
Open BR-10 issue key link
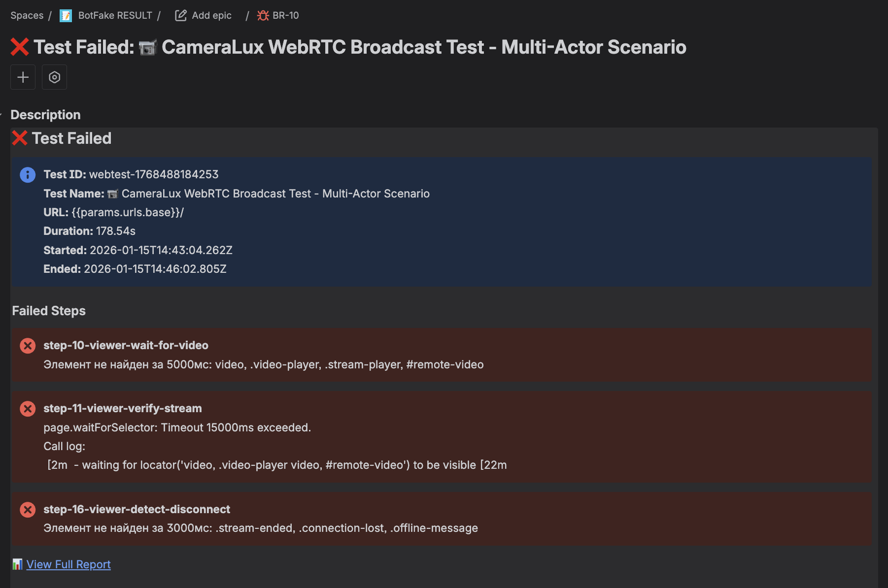pyautogui.click(x=286, y=16)
